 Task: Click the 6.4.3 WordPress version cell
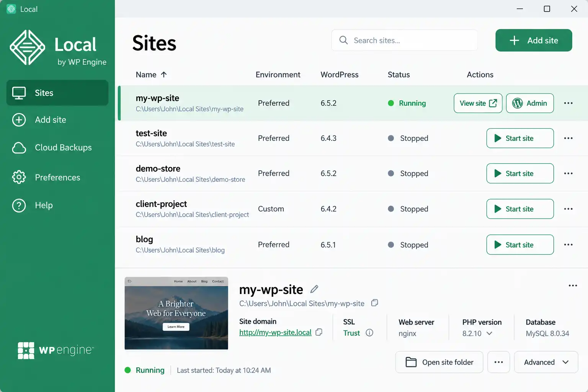(x=328, y=138)
